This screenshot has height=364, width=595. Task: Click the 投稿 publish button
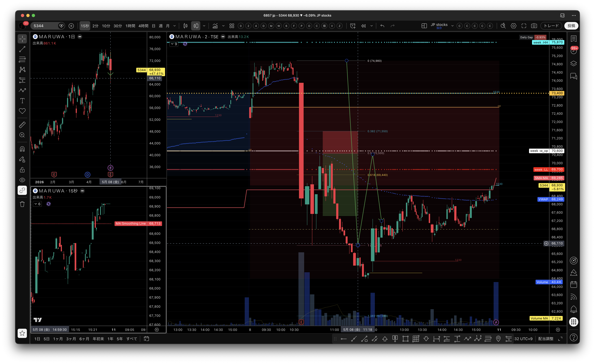[x=571, y=26]
